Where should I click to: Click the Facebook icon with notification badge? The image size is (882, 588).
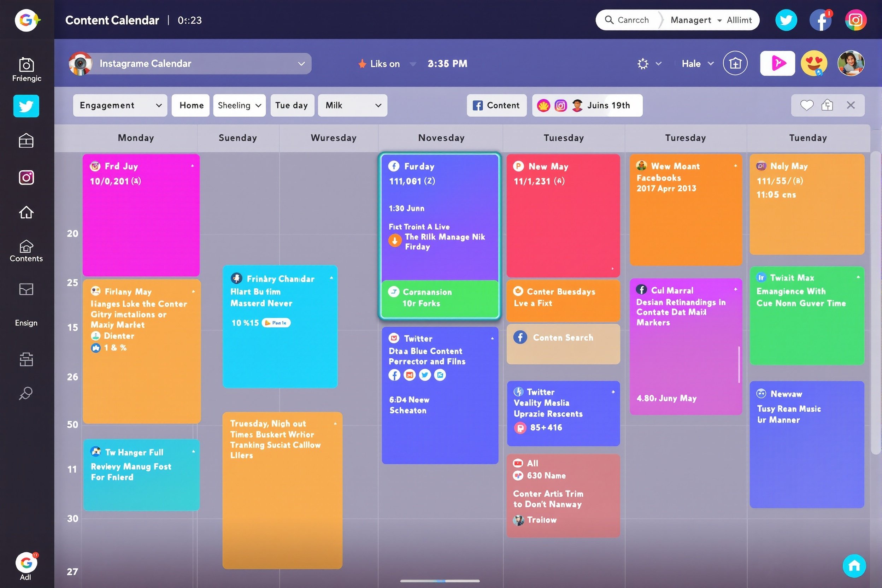pos(821,20)
